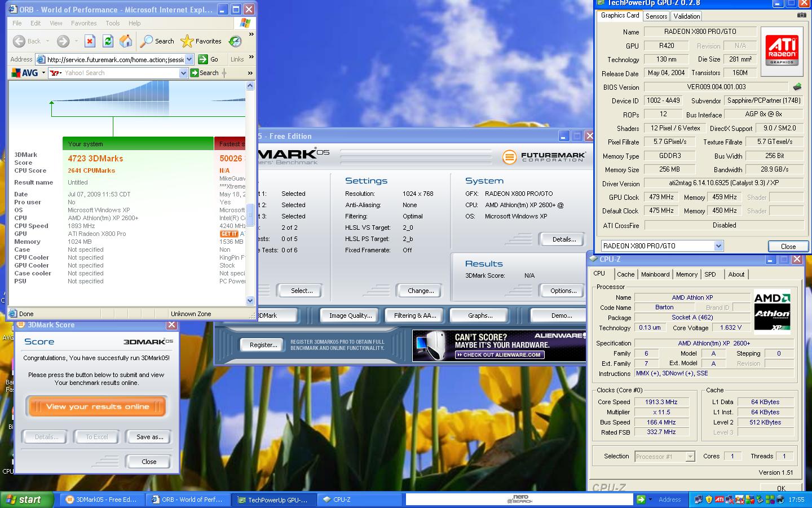Open Search pane via magnifier icon

pyautogui.click(x=157, y=41)
